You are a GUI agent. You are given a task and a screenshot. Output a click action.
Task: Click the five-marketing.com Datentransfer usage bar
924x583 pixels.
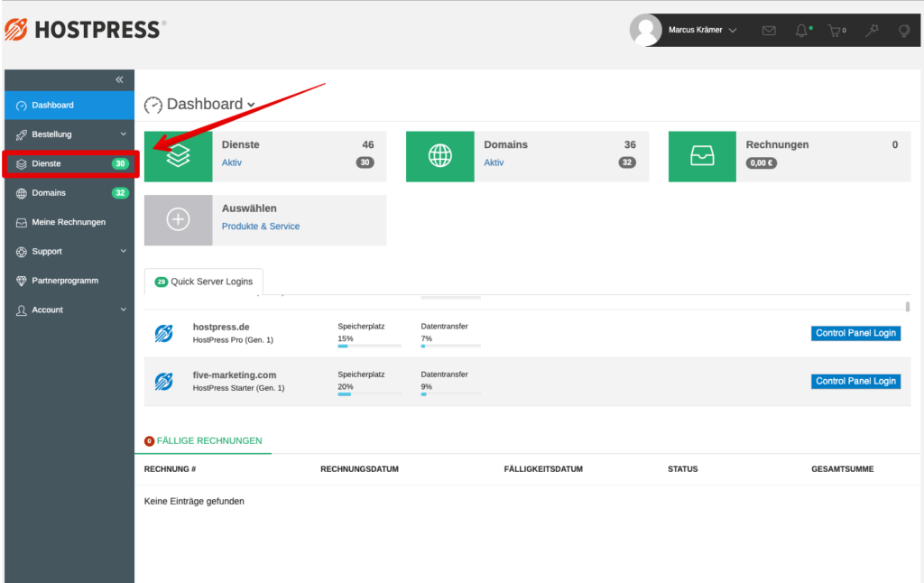pos(451,394)
